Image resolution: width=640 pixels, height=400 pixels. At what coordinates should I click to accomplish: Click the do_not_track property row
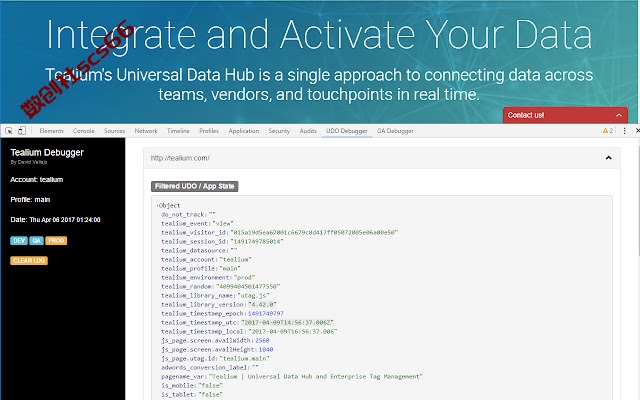click(188, 214)
